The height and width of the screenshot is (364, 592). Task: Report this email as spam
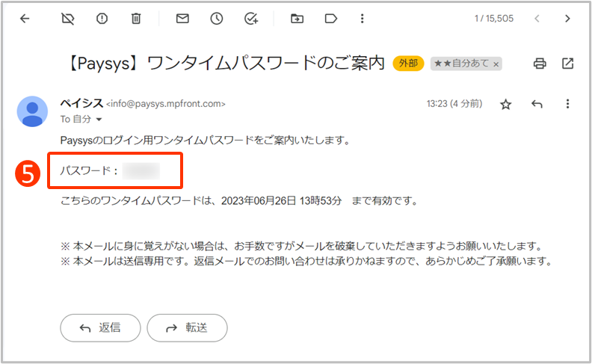pyautogui.click(x=103, y=19)
